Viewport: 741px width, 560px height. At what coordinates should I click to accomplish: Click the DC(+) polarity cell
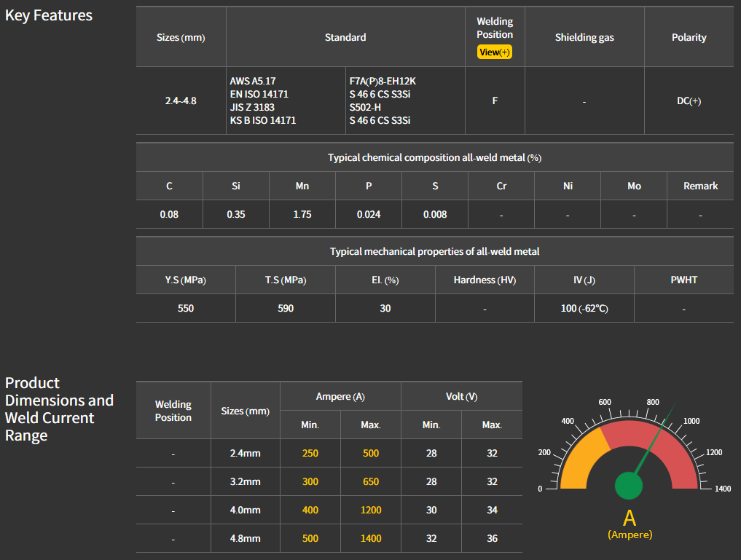pyautogui.click(x=689, y=101)
